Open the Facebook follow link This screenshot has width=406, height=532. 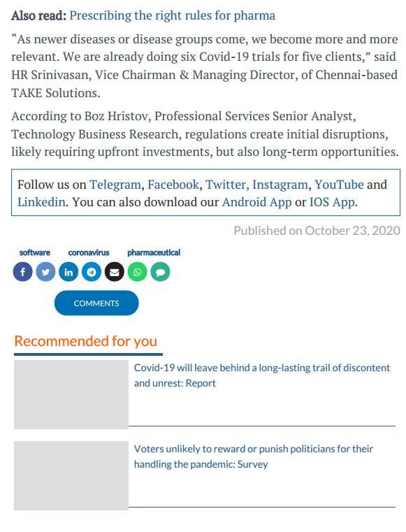(x=173, y=185)
